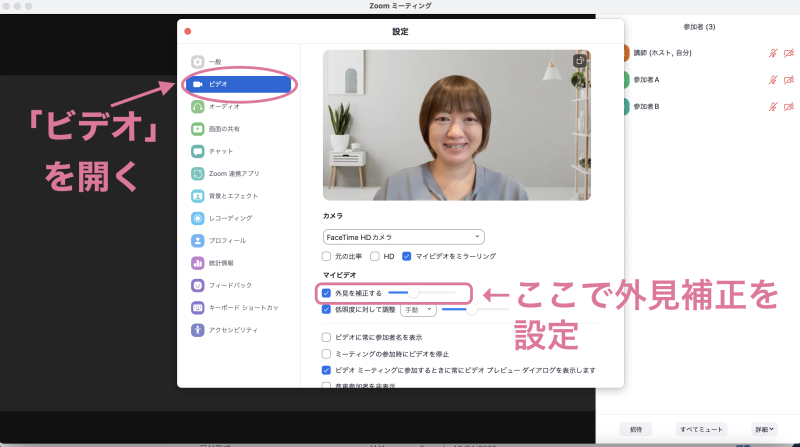Enable ビデオに常に参加者名を表示
Screen dimensions: 800x447
pos(327,337)
